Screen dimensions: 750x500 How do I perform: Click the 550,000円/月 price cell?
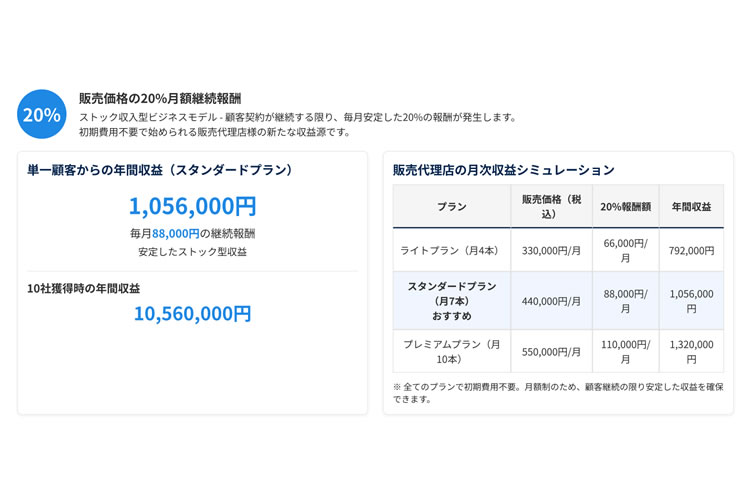551,352
